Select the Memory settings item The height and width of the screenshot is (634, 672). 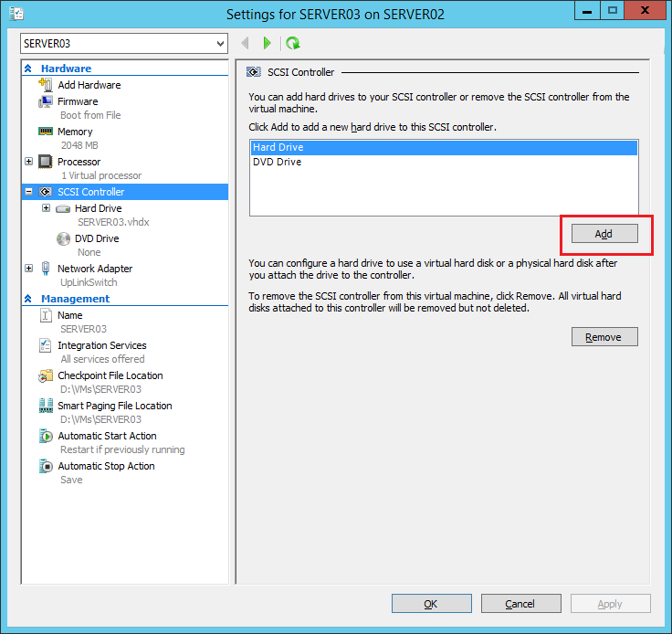point(75,132)
